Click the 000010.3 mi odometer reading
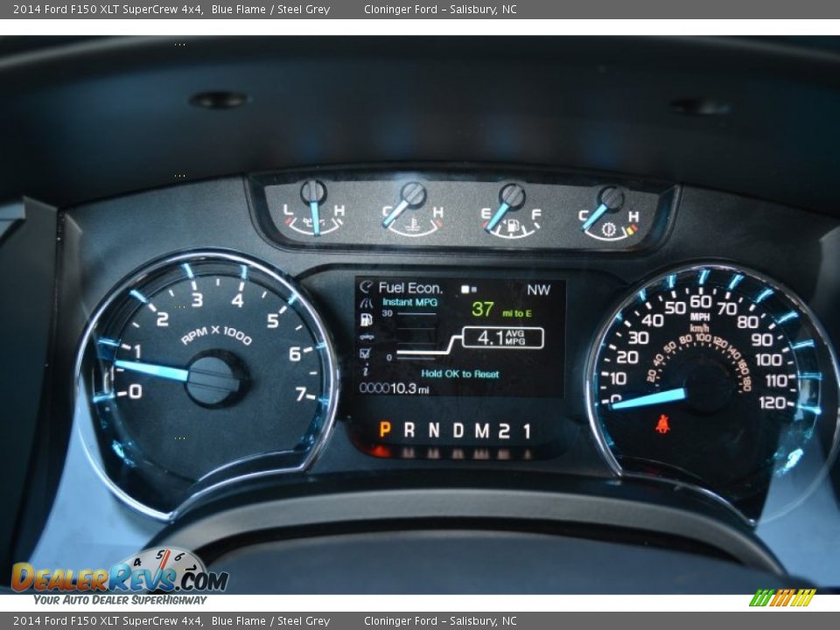 point(395,388)
